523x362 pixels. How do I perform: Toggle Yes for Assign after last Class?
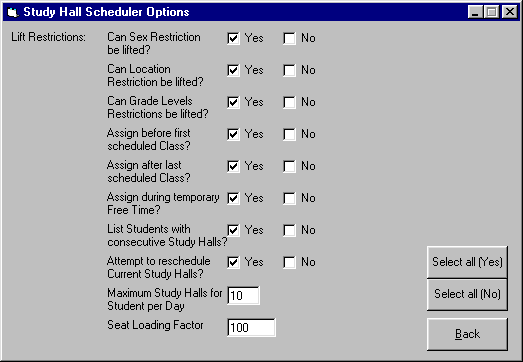tap(233, 166)
